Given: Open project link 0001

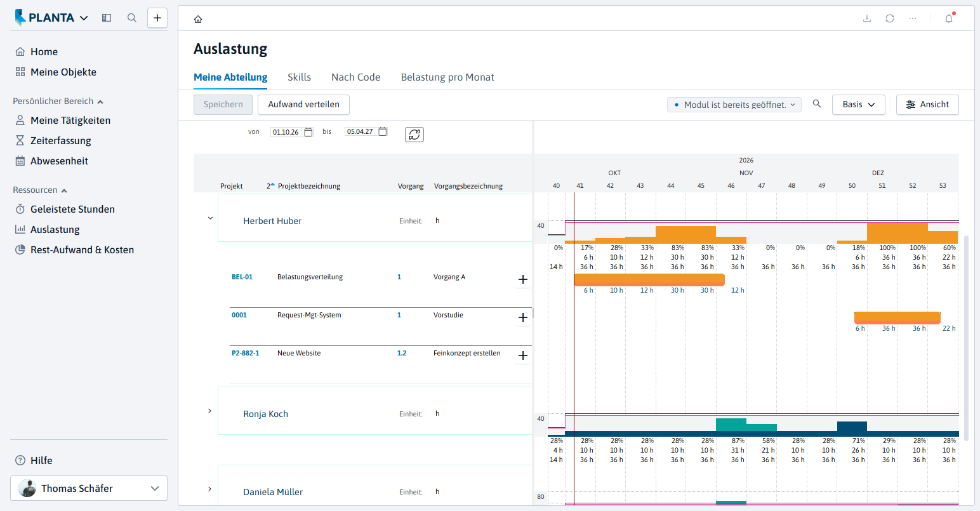Looking at the screenshot, I should pos(239,315).
